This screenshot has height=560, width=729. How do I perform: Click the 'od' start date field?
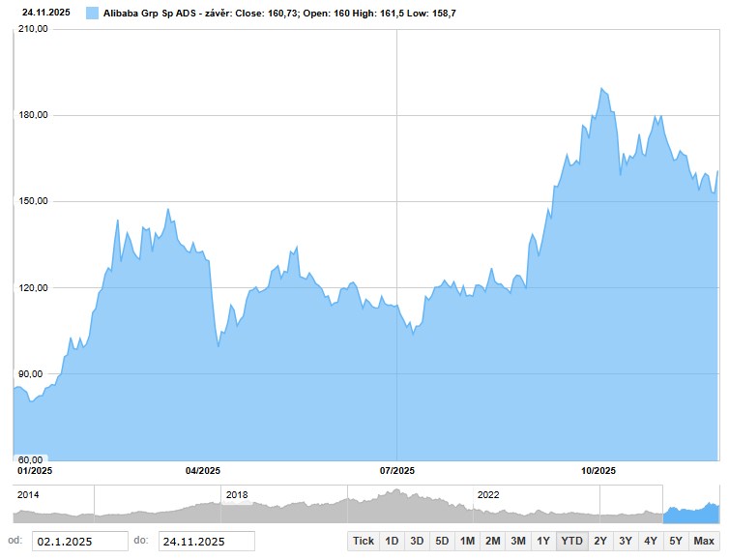pyautogui.click(x=79, y=541)
